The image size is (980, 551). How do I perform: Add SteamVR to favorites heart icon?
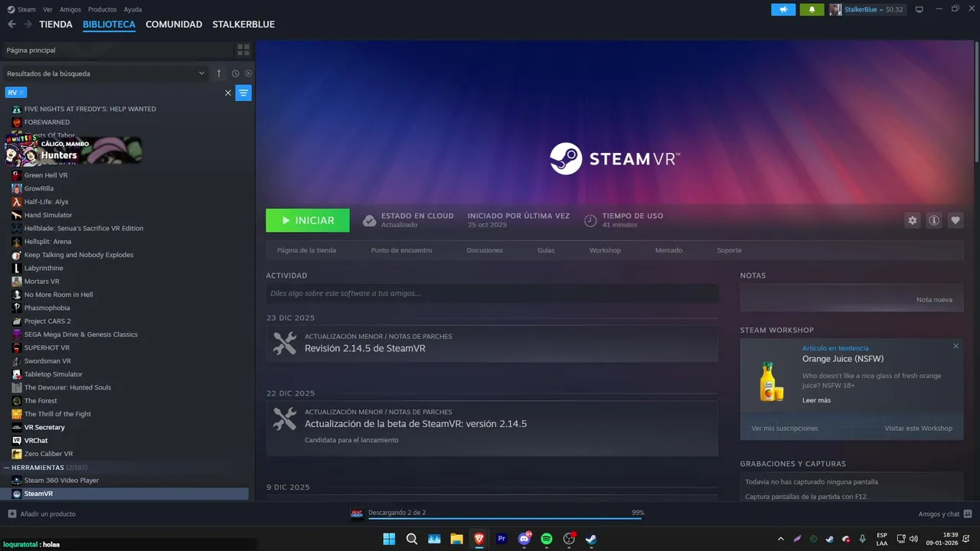955,220
